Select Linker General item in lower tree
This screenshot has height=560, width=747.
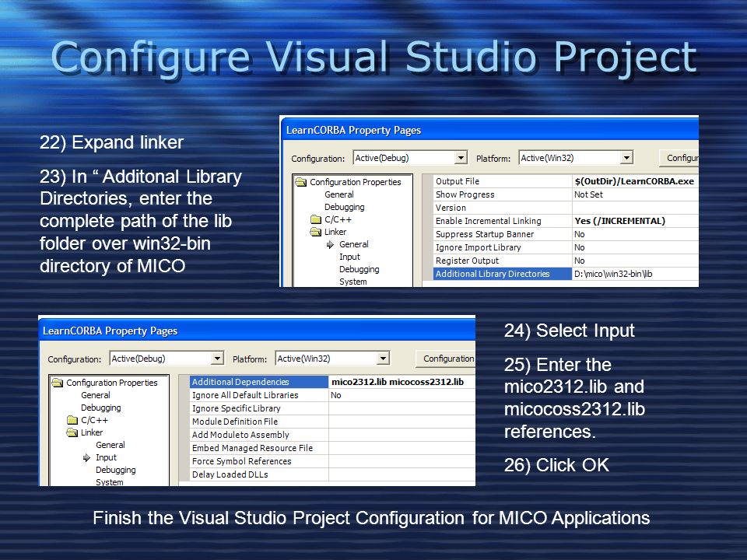pyautogui.click(x=110, y=445)
